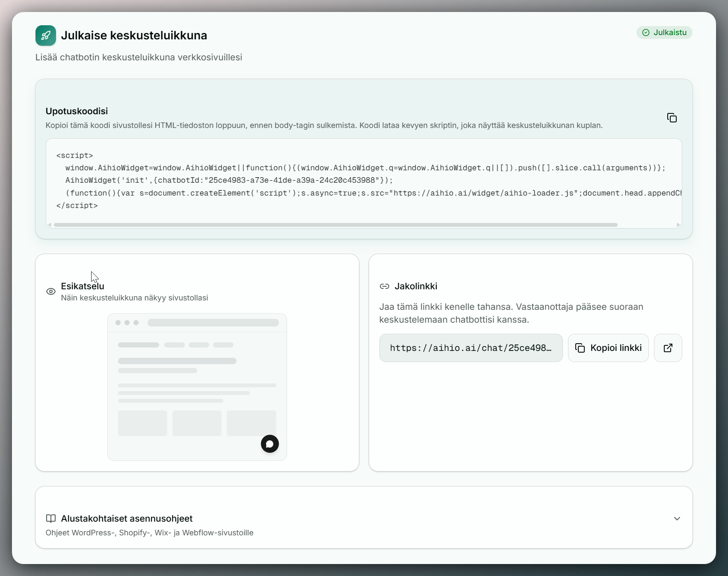Image resolution: width=728 pixels, height=576 pixels.
Task: Click the opening <script> tag line
Action: click(75, 156)
